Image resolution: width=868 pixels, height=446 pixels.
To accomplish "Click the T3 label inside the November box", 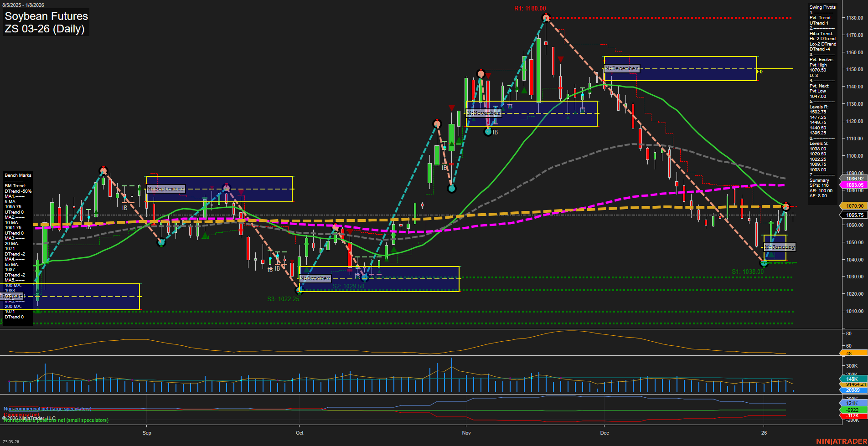I will pyautogui.click(x=509, y=107).
